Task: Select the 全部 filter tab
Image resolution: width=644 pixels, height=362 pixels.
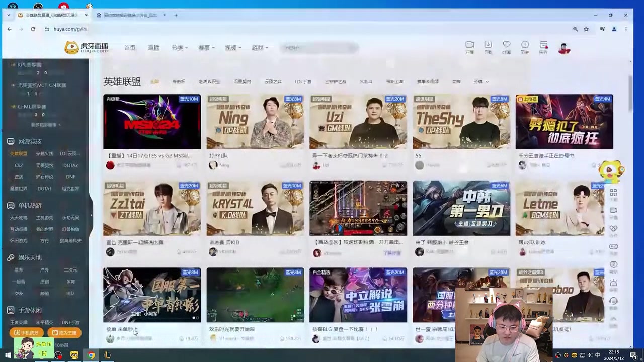Action: click(155, 81)
